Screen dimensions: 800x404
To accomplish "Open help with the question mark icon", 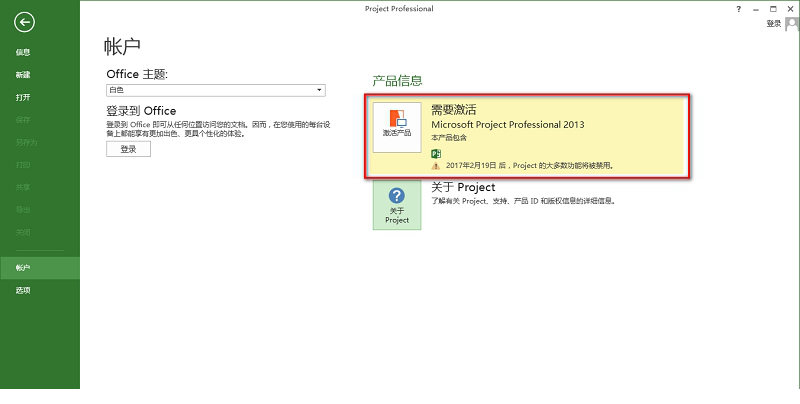I will pos(738,9).
